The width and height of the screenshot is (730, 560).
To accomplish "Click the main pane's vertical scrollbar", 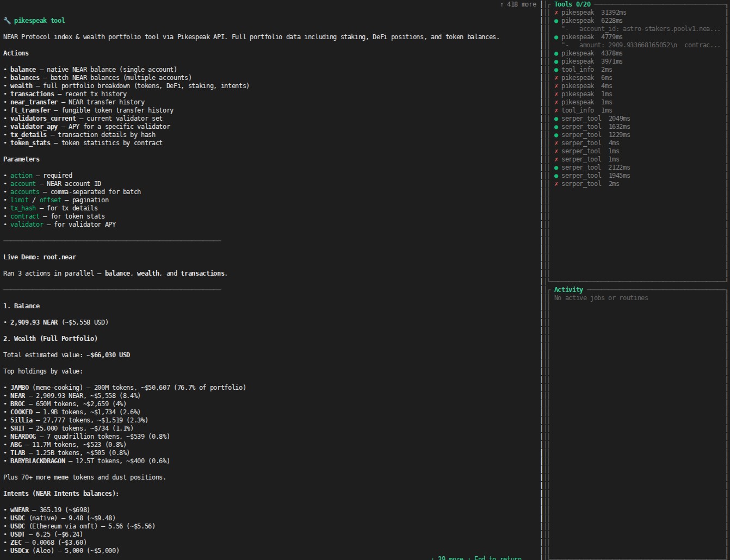I will tap(542, 280).
